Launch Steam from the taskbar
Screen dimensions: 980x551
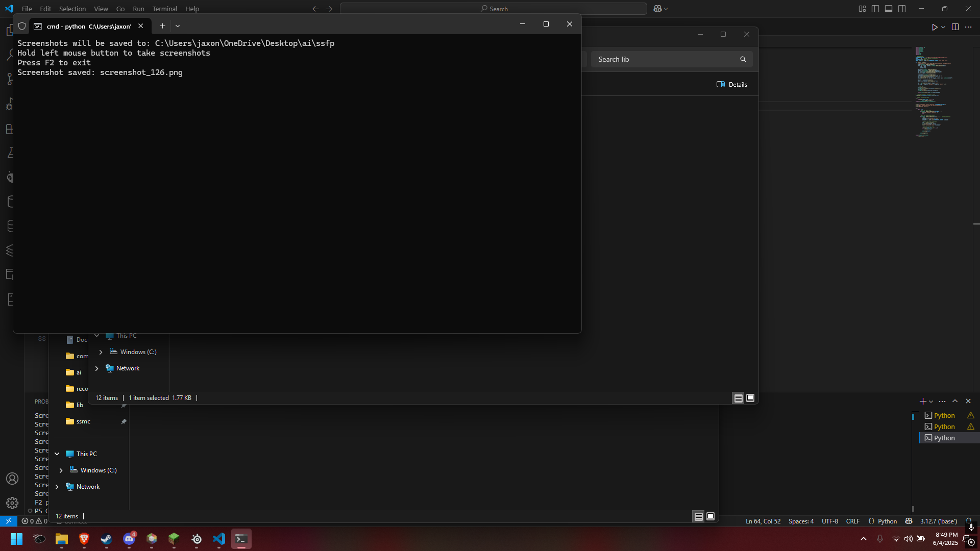coord(107,539)
